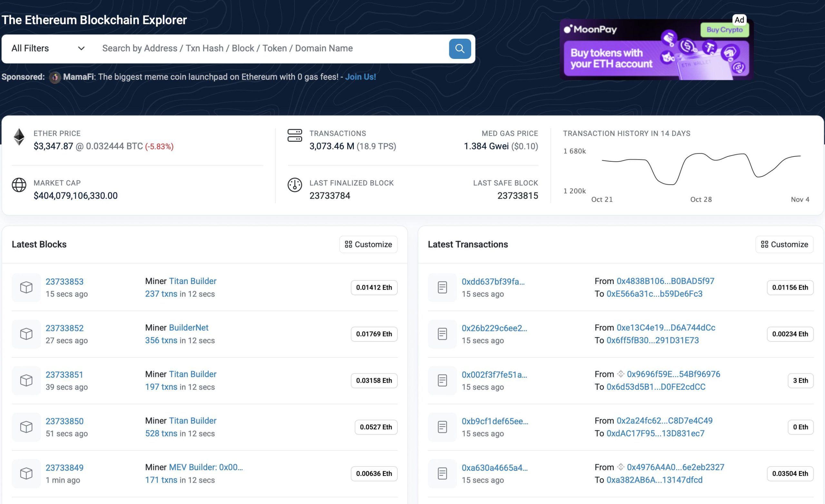825x504 pixels.
Task: Open the Titan Builder miner link for block 23733853
Action: click(x=192, y=281)
